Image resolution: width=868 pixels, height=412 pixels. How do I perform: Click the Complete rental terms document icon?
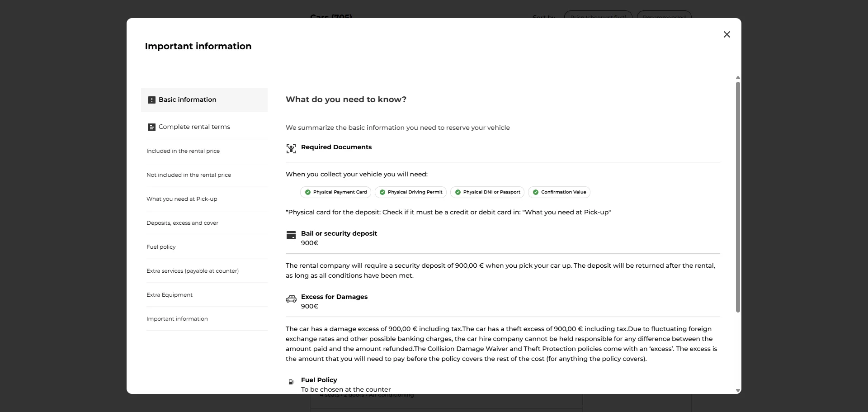point(152,128)
